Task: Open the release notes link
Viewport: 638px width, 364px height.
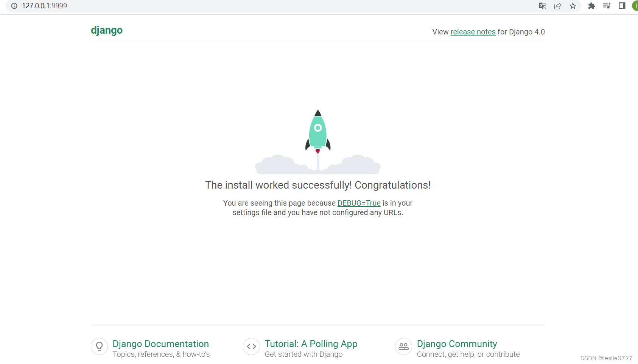Action: [x=473, y=32]
